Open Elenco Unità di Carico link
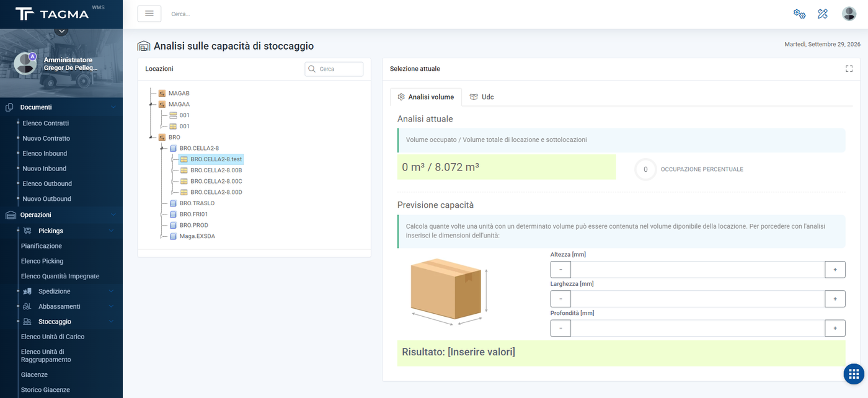Viewport: 868px width, 398px height. 53,337
